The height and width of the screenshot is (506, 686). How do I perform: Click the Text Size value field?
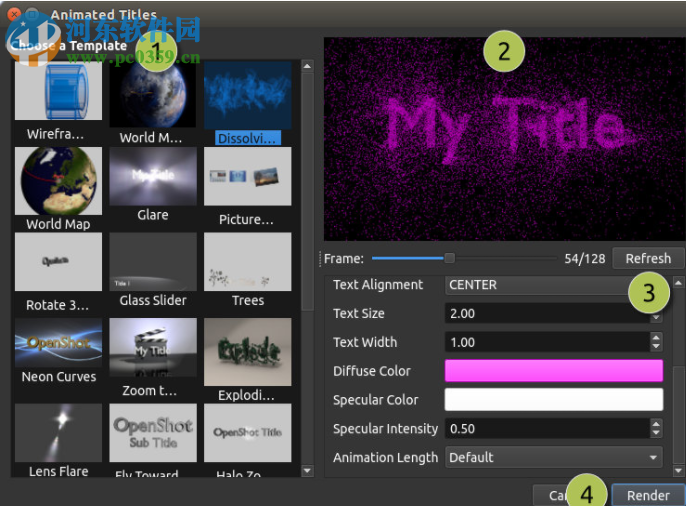coord(547,314)
